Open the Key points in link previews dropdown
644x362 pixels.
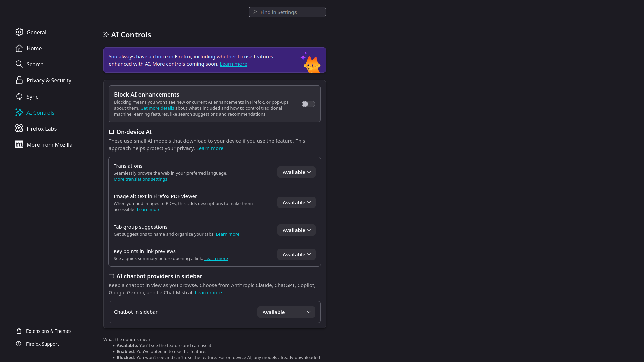click(x=296, y=254)
